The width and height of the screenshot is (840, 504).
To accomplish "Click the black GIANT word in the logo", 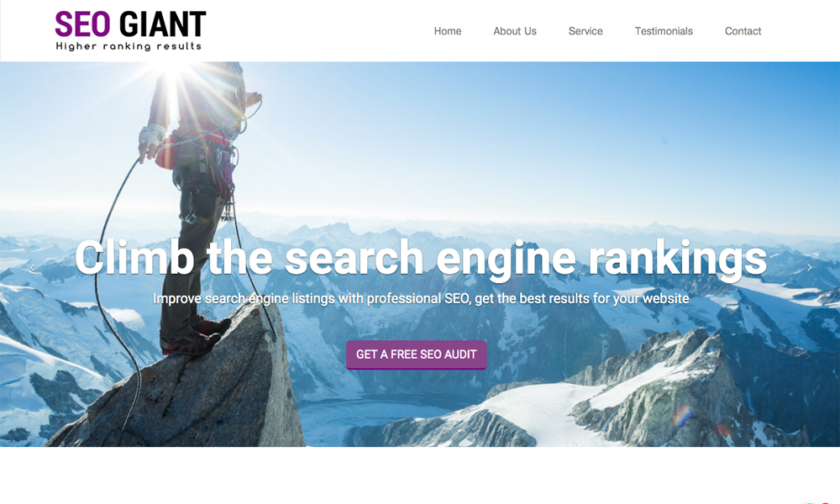I will [x=162, y=24].
